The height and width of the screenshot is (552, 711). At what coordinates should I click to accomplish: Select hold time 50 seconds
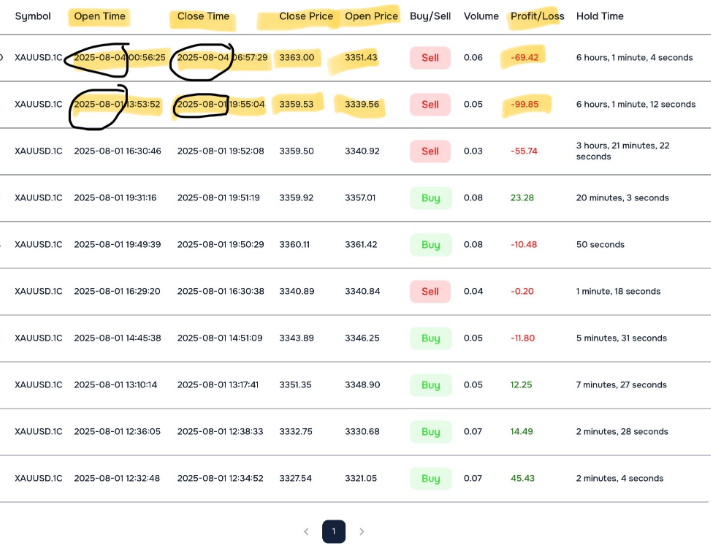pos(600,244)
